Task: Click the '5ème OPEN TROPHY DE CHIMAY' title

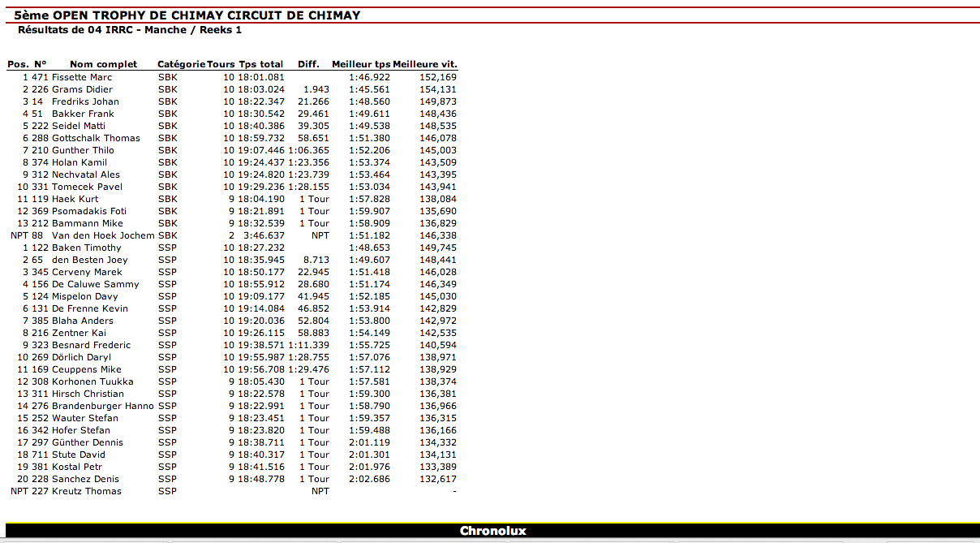Action: point(187,15)
